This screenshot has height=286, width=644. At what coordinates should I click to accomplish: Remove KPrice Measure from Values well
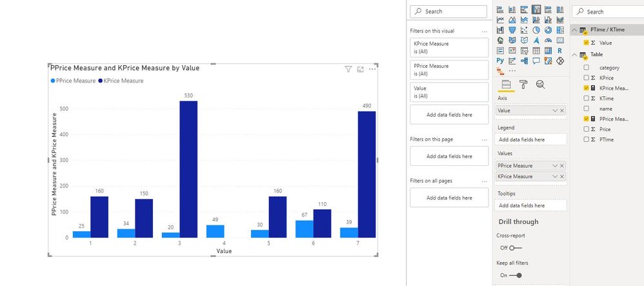coord(562,176)
